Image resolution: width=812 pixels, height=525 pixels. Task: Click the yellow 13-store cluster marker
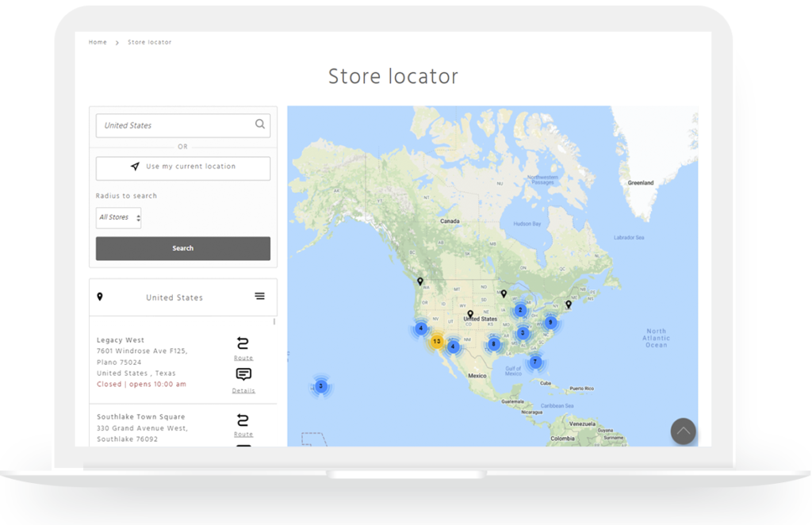[437, 342]
